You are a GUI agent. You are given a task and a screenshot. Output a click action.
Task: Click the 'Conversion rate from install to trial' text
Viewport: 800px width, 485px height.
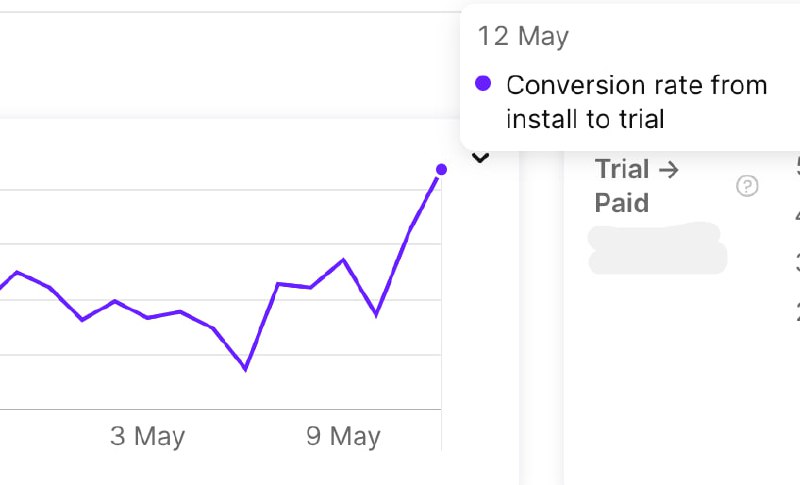click(636, 102)
